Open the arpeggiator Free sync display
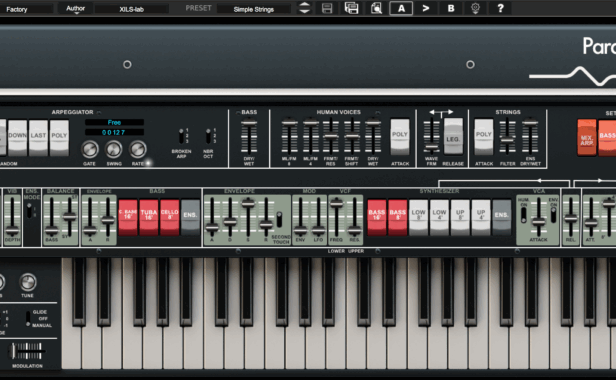Viewport: 616px width, 380px height. coord(114,123)
